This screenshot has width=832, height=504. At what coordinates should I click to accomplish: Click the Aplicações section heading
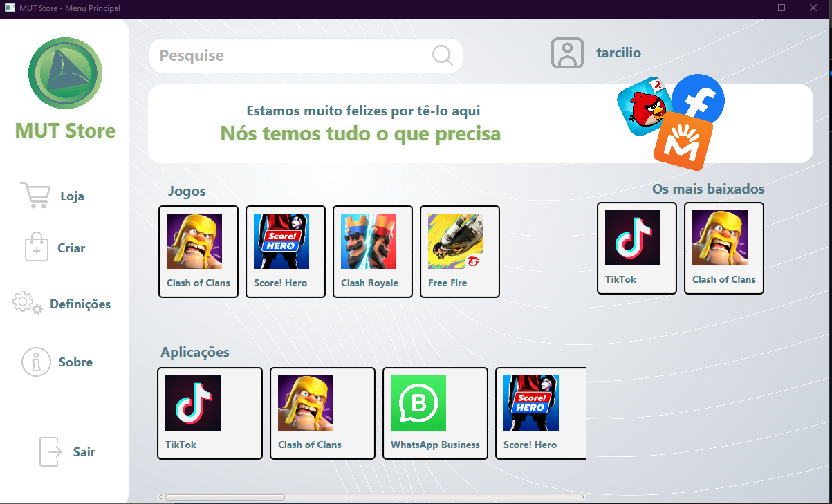(x=195, y=352)
